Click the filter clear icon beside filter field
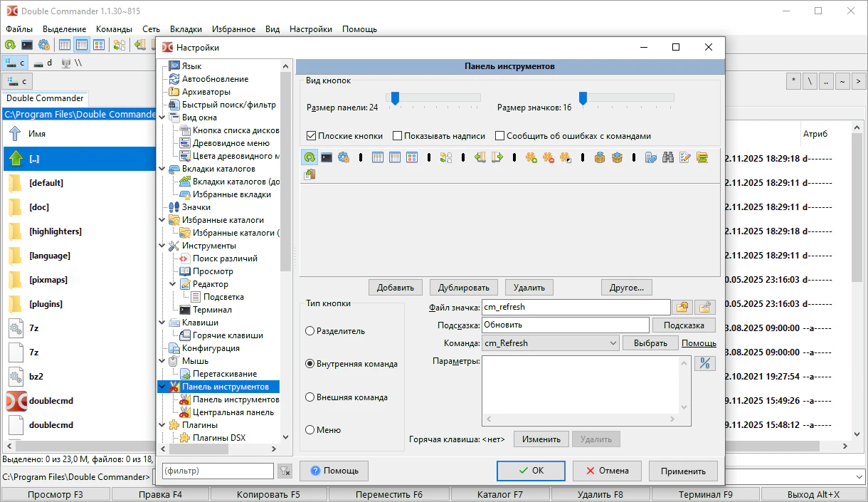Image resolution: width=868 pixels, height=502 pixels. click(285, 471)
